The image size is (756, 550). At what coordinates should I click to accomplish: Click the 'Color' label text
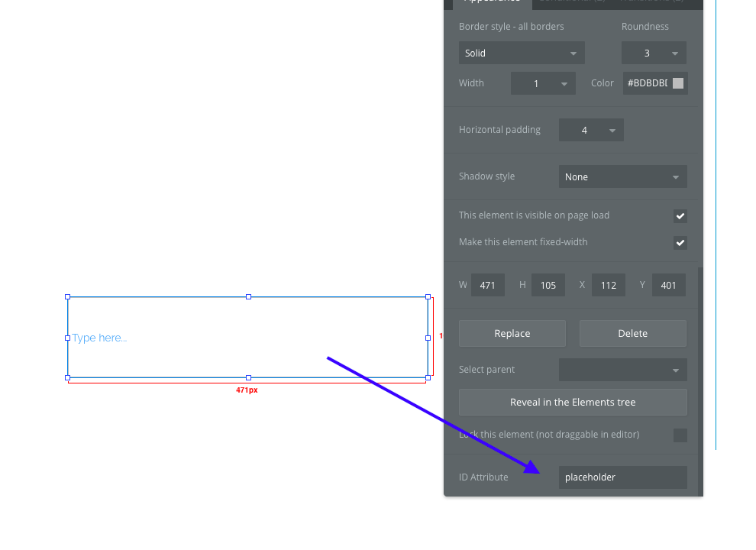[x=603, y=83]
